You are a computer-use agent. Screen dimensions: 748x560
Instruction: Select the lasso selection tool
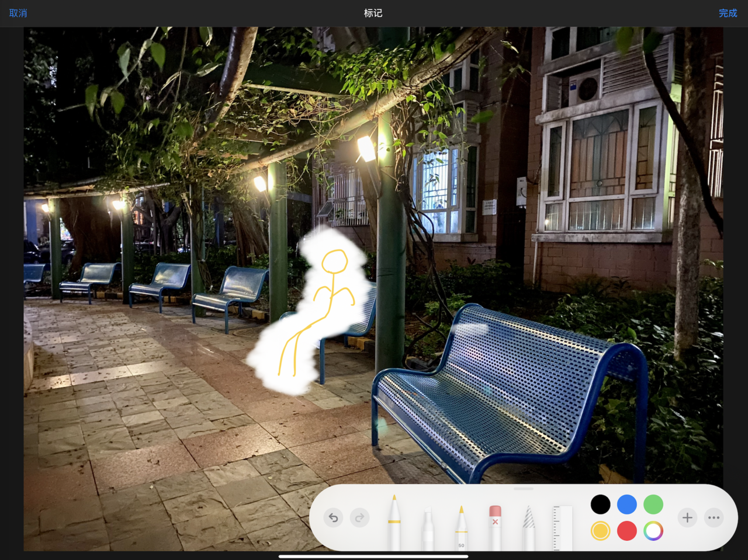(x=528, y=527)
